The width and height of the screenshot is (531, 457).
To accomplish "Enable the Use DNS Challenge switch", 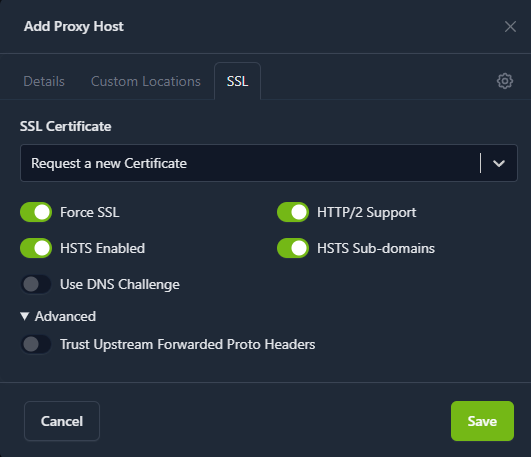I will (x=36, y=284).
